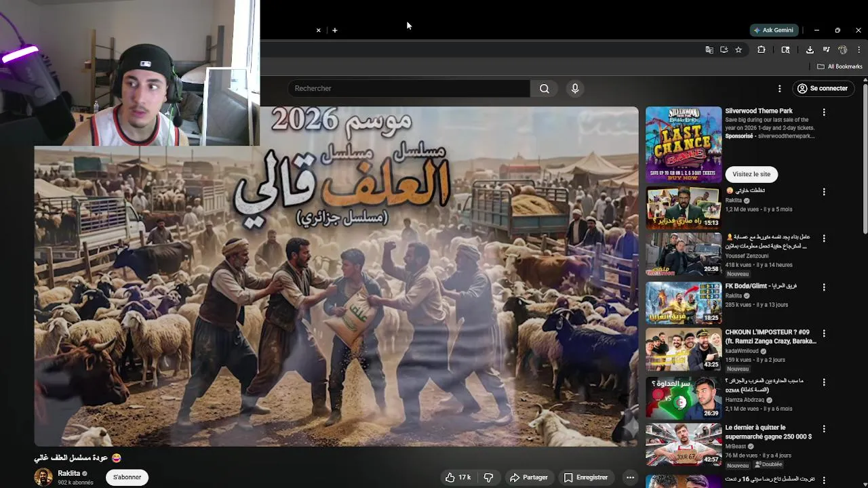Open YouTube settings three-dot menu

779,89
